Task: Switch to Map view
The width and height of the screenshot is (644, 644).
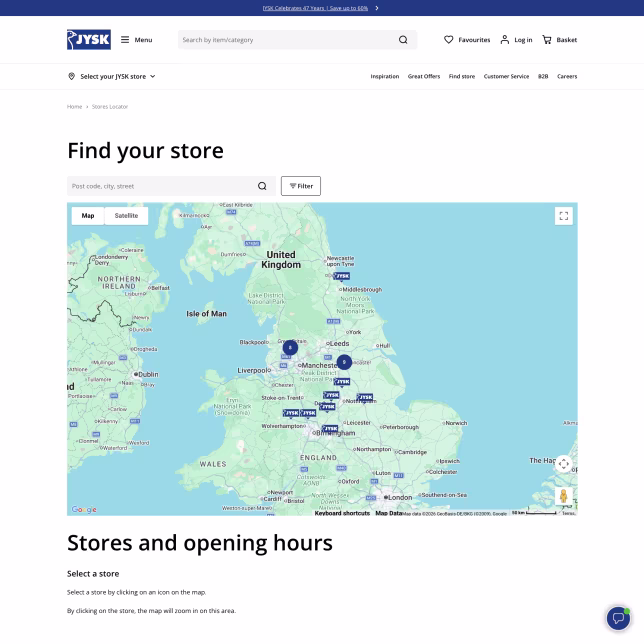Action: coord(87,216)
